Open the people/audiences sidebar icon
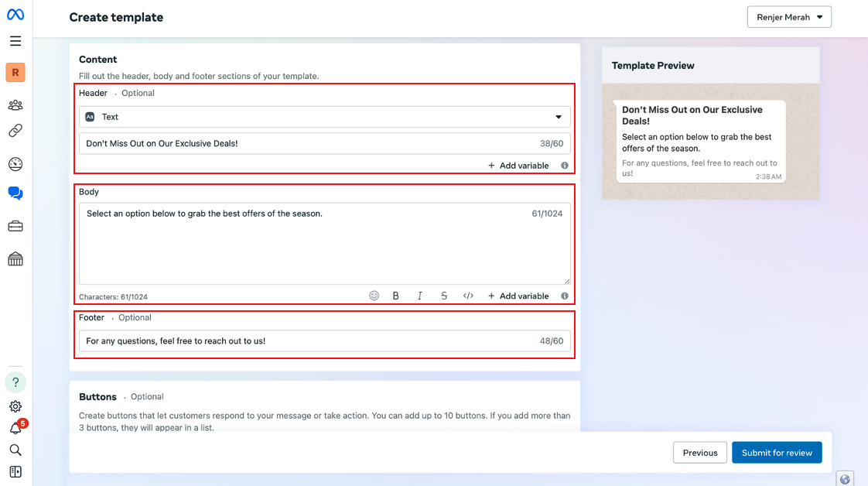 pyautogui.click(x=15, y=104)
